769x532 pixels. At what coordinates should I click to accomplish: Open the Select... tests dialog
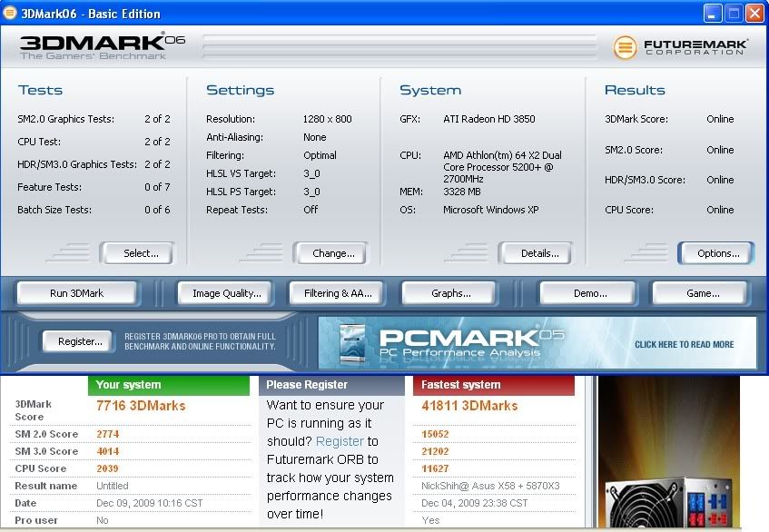[x=137, y=253]
